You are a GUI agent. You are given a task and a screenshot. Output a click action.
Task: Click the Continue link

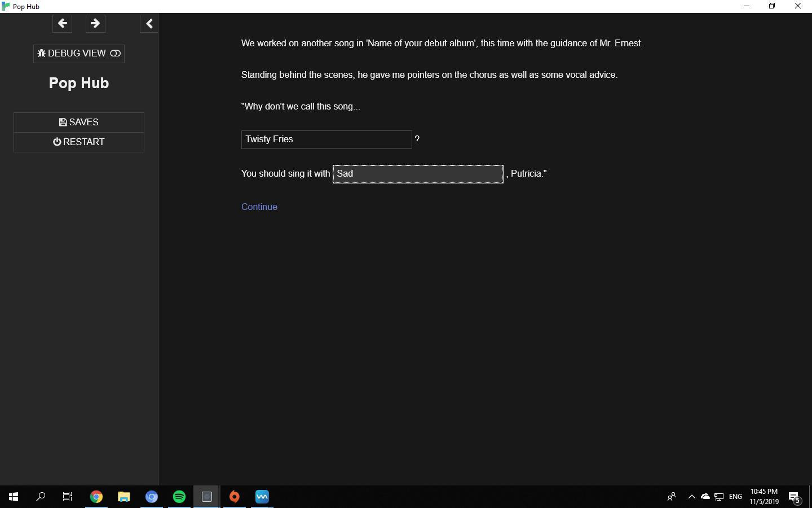pyautogui.click(x=259, y=207)
